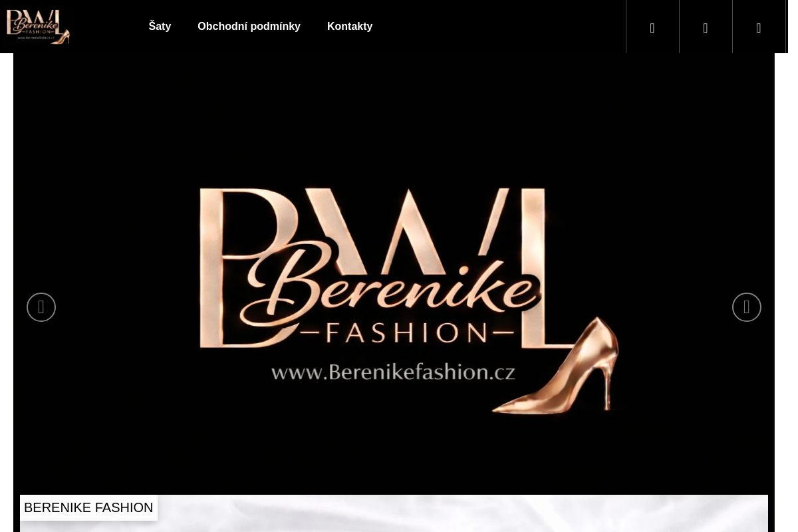798x532 pixels.
Task: Open the Šaty menu item
Action: coord(160,27)
